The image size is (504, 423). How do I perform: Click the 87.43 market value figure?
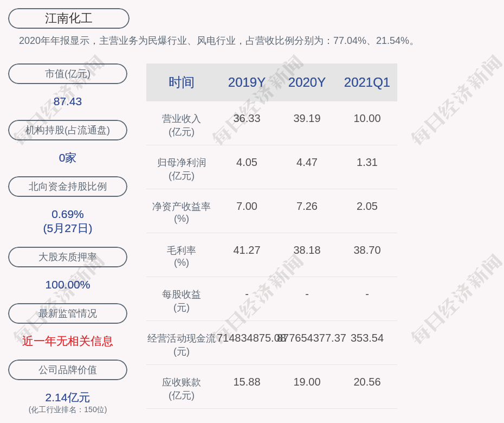point(68,101)
